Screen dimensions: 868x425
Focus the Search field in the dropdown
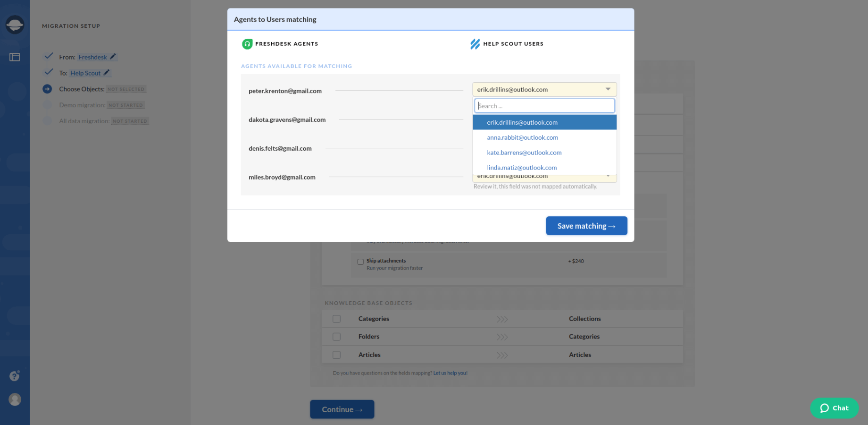point(544,106)
